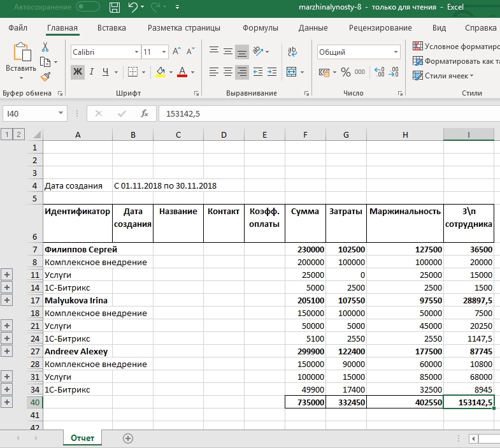
Task: Click the yellow fill color swatch
Action: click(x=161, y=72)
